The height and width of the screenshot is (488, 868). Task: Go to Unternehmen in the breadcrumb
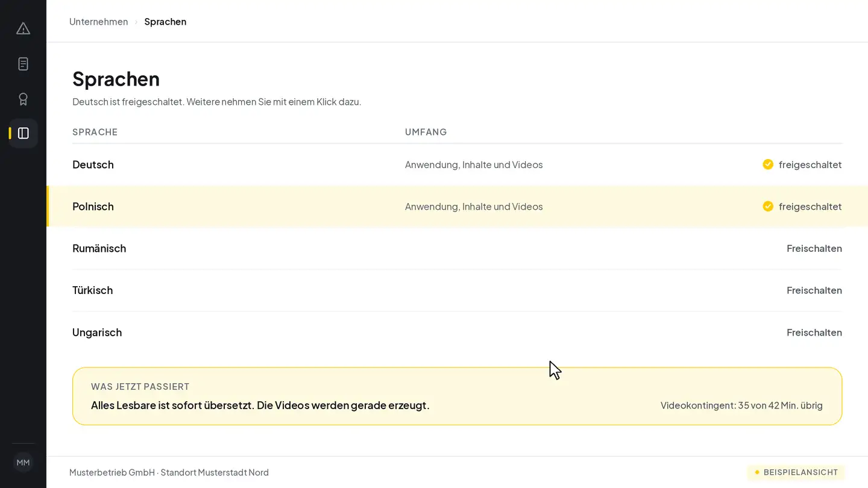coord(99,22)
